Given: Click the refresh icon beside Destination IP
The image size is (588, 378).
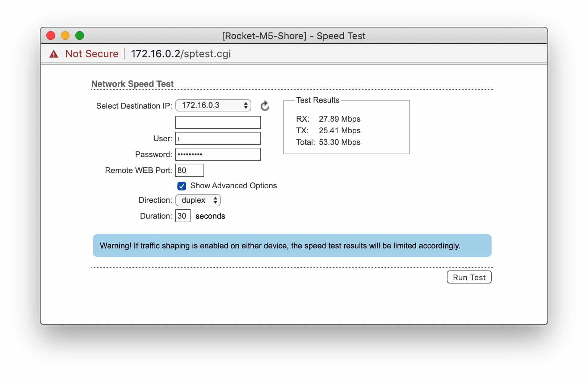Looking at the screenshot, I should point(265,106).
